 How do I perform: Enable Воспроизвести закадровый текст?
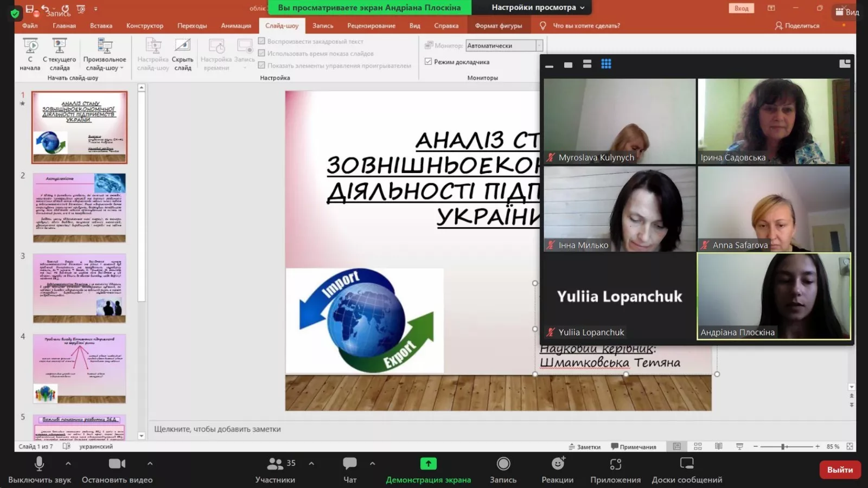(x=263, y=41)
